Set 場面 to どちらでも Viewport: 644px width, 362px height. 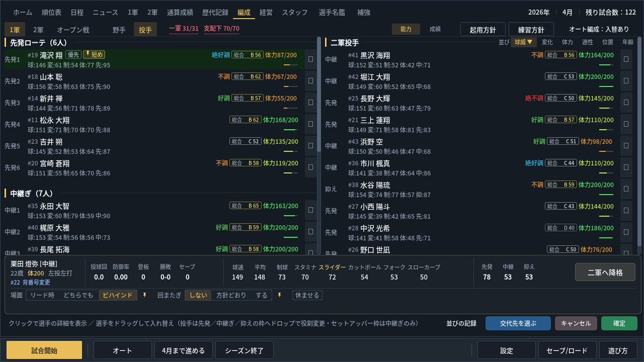point(78,295)
